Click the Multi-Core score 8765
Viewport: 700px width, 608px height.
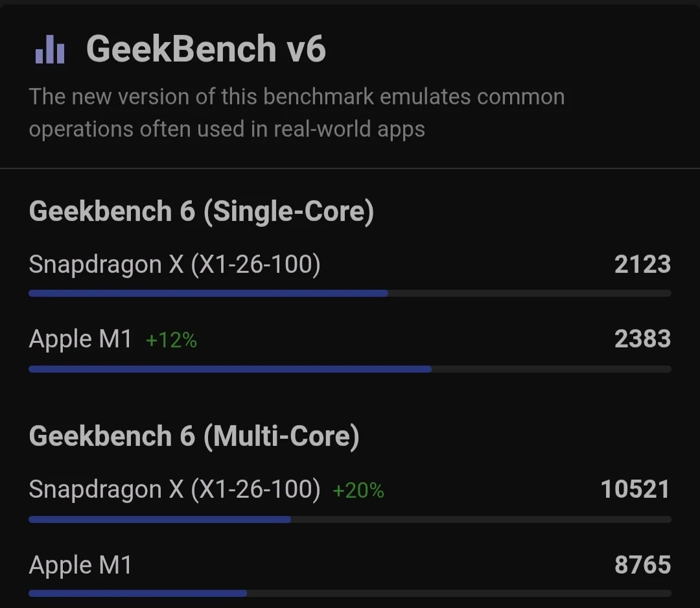(x=642, y=565)
